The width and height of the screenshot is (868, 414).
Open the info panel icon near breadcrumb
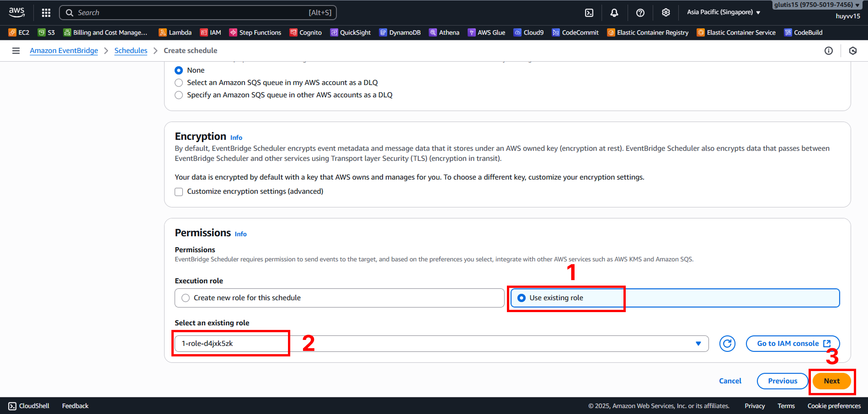[x=828, y=51]
